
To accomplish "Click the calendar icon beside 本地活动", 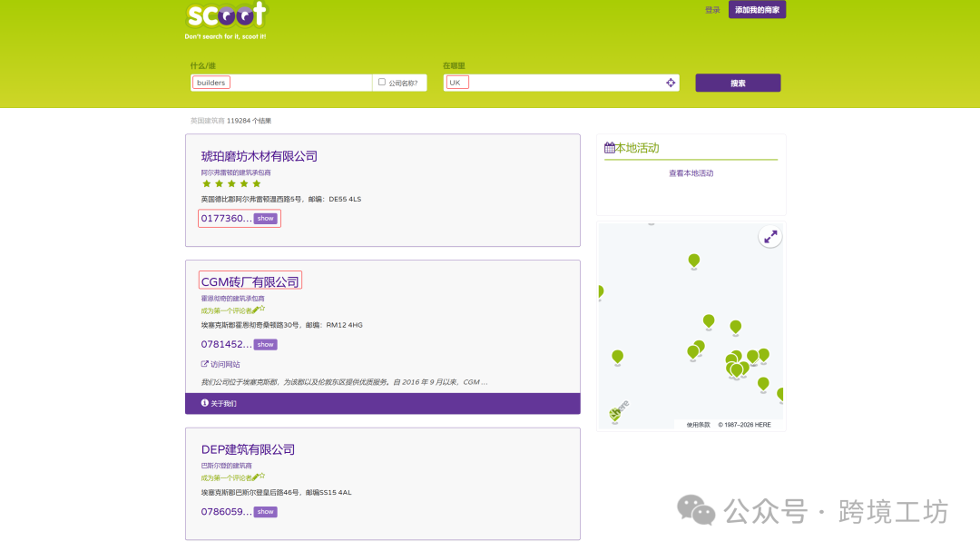I will [610, 147].
